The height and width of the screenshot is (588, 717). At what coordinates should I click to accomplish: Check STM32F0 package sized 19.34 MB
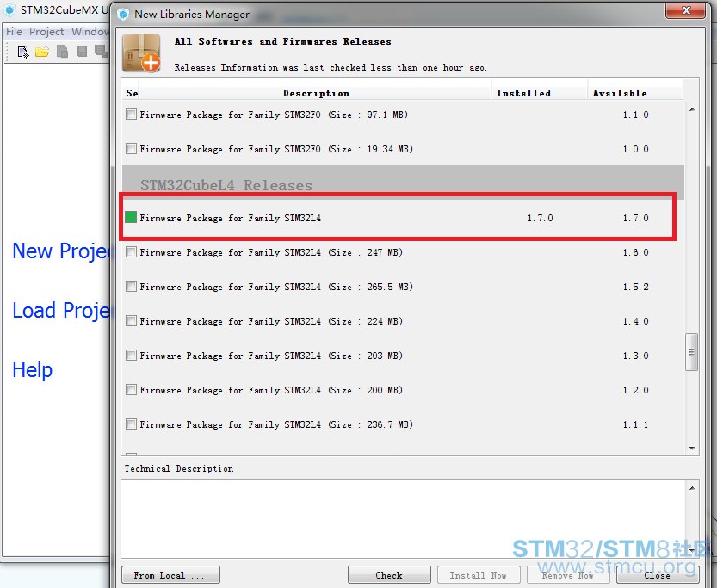click(131, 149)
